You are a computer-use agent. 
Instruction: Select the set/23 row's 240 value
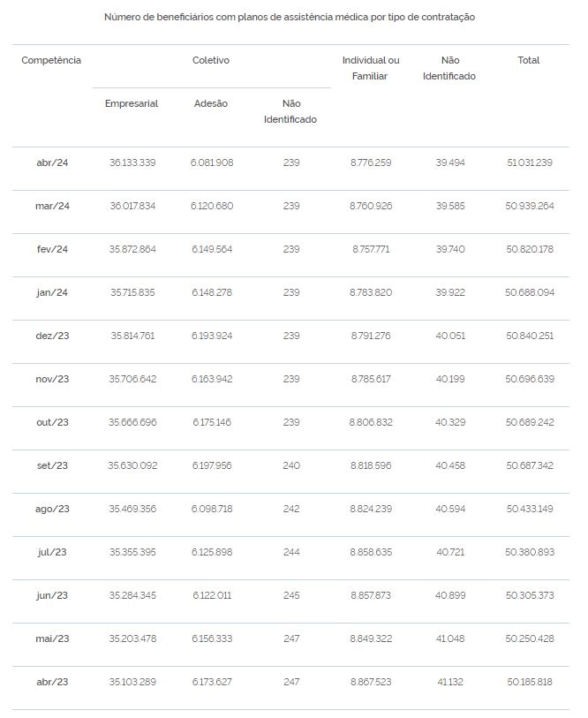coord(291,465)
